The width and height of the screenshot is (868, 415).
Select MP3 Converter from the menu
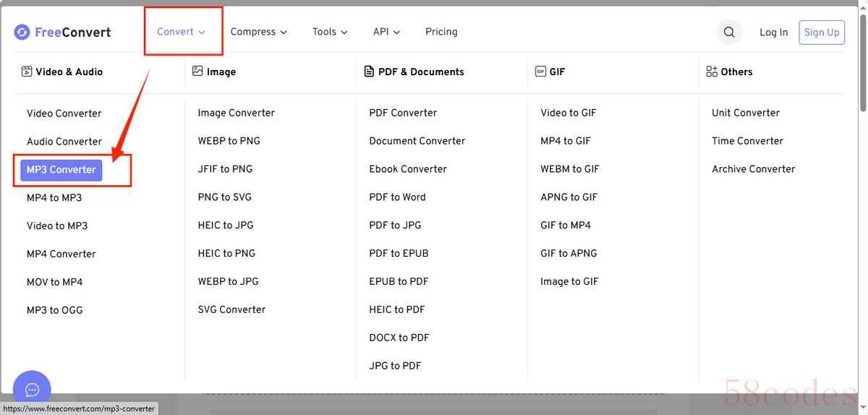(61, 170)
